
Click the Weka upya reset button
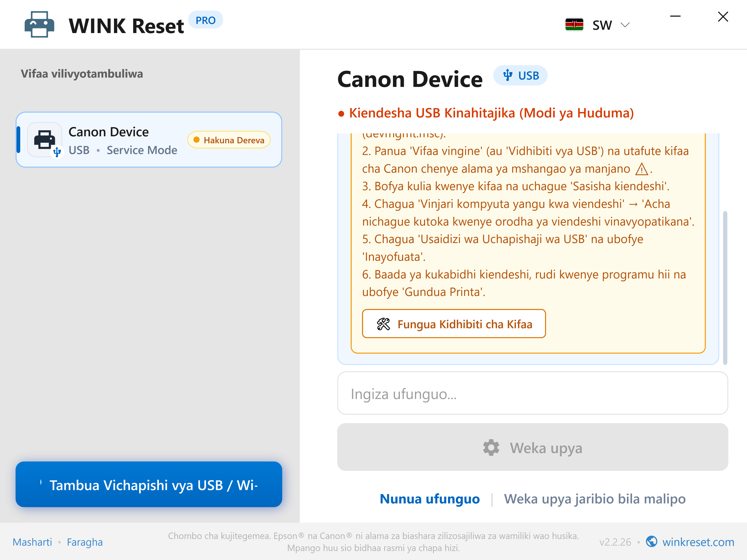[533, 447]
